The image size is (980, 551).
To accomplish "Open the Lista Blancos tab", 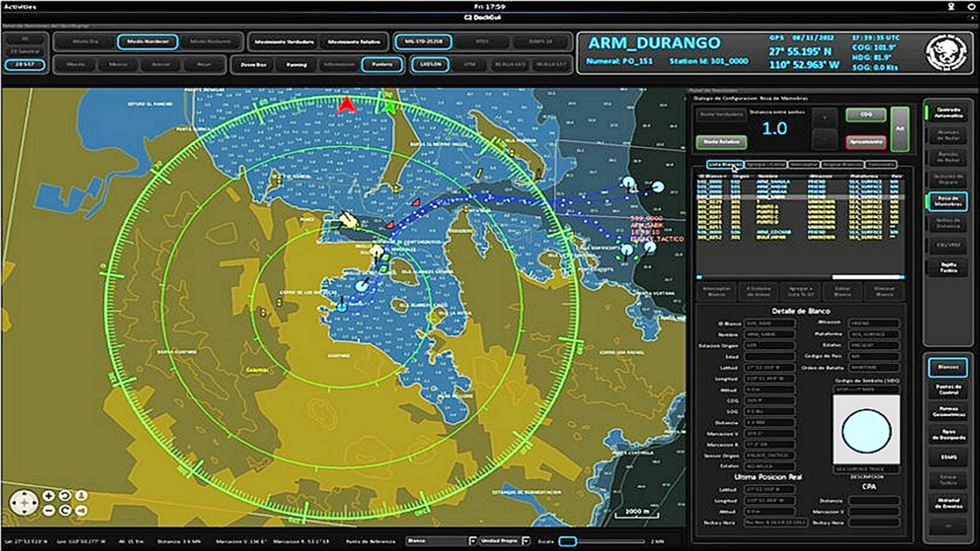I will 725,165.
